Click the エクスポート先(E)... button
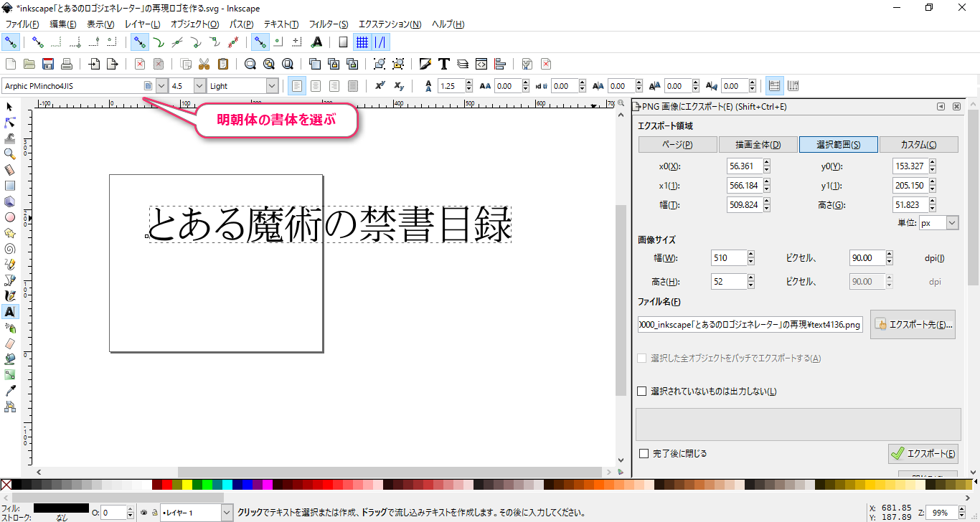 pyautogui.click(x=913, y=325)
